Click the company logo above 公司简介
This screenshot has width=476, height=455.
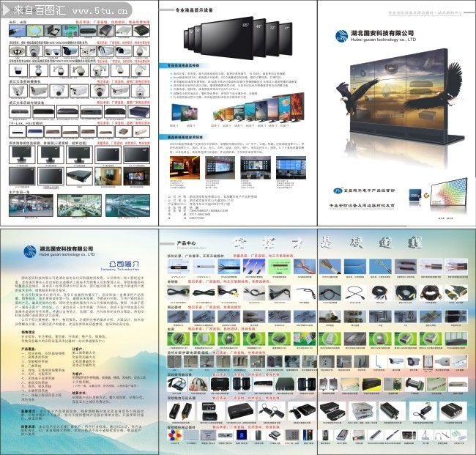pos(29,251)
